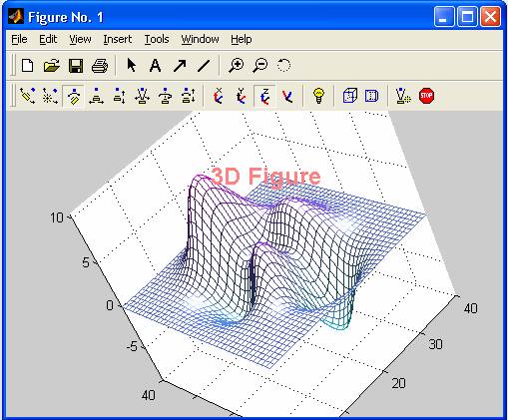Toggle the Z principal axis button
The width and height of the screenshot is (508, 420).
tap(264, 96)
